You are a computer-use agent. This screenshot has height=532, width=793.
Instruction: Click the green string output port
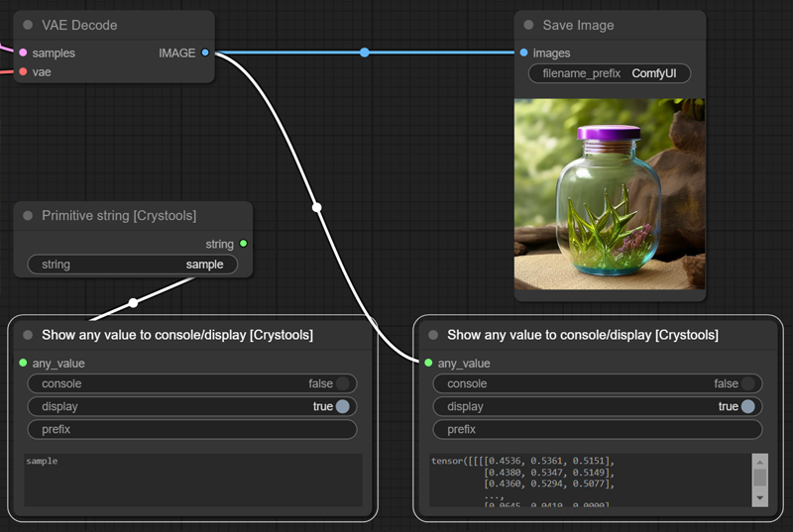tap(243, 244)
